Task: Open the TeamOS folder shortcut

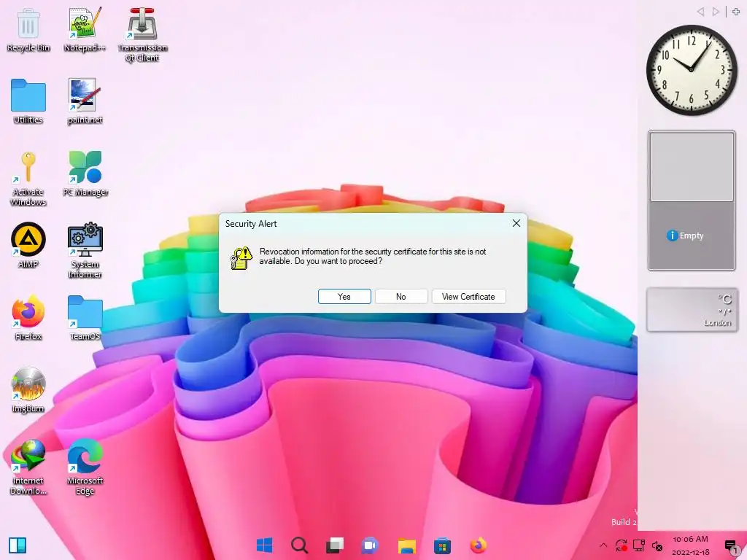Action: pos(85,317)
